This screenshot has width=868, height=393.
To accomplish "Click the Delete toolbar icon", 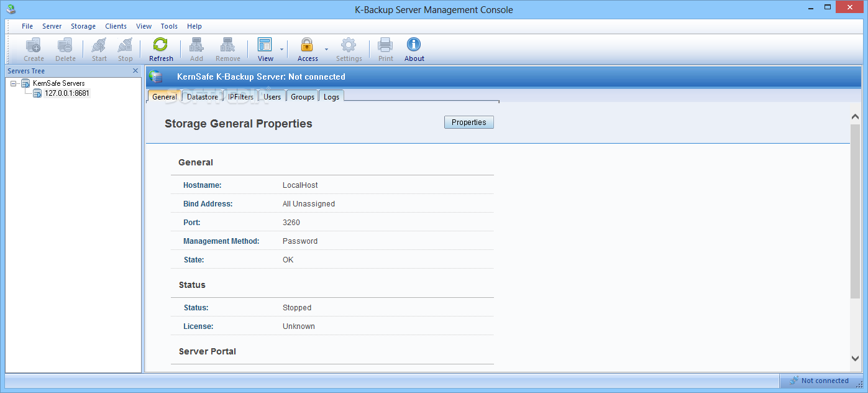I will 65,45.
